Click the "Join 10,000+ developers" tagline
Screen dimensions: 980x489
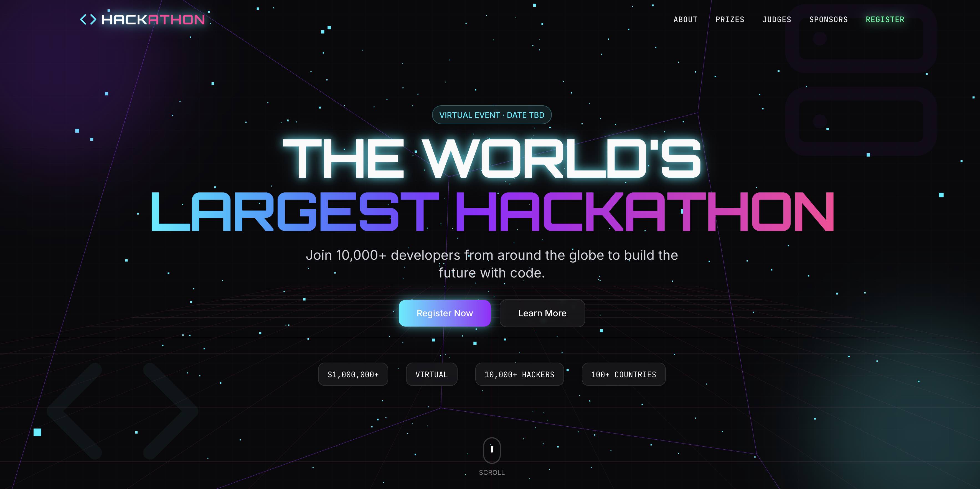491,264
